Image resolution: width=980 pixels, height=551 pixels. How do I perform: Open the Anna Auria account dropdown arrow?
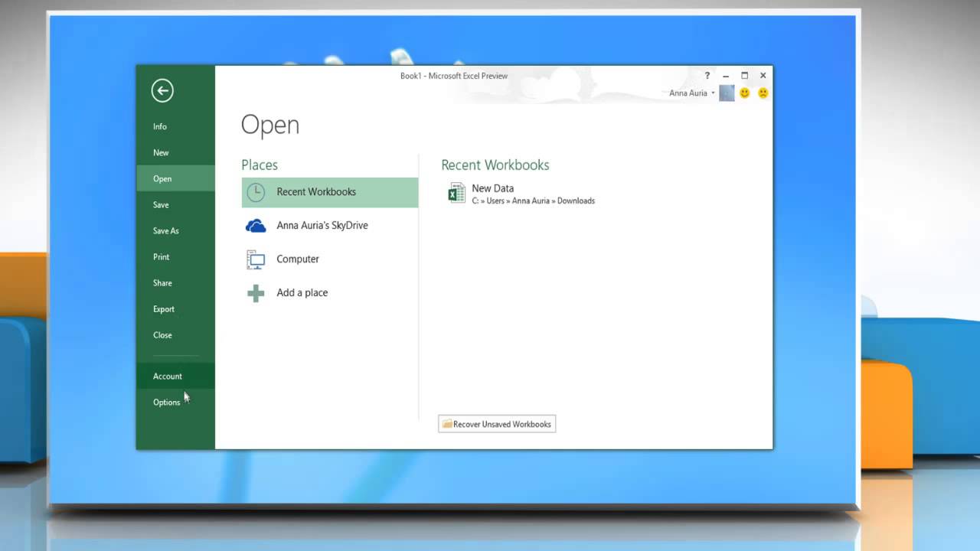(713, 93)
